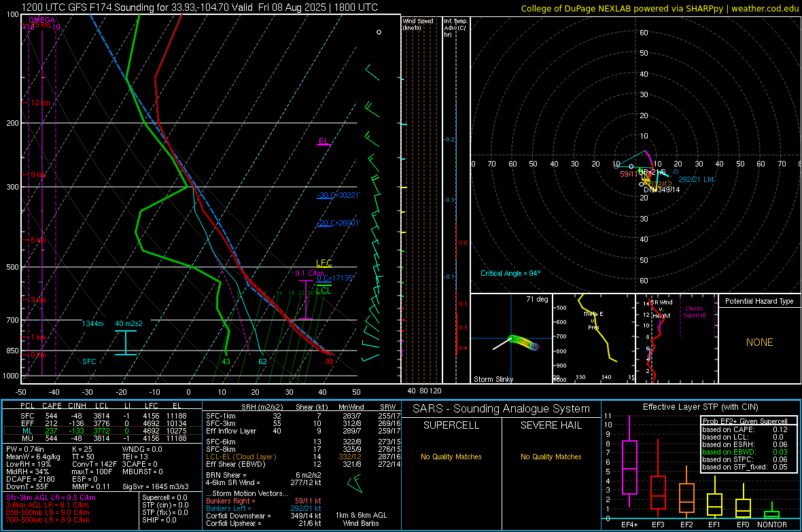Click the based on CAPE probability row
Viewport: 802px width, 532px height.
745,429
